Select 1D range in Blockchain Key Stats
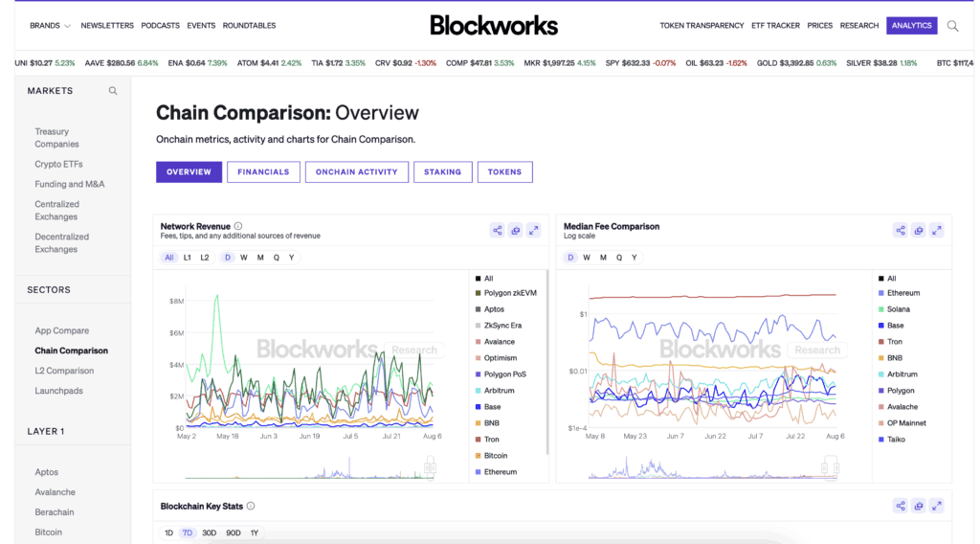Image resolution: width=980 pixels, height=544 pixels. [168, 533]
